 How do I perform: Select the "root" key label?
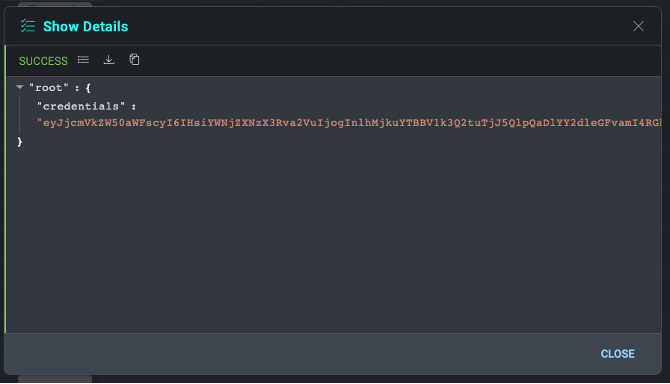tap(49, 88)
